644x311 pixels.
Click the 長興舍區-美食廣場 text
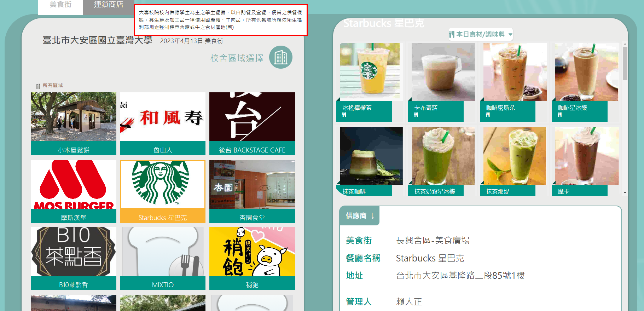[x=433, y=241]
